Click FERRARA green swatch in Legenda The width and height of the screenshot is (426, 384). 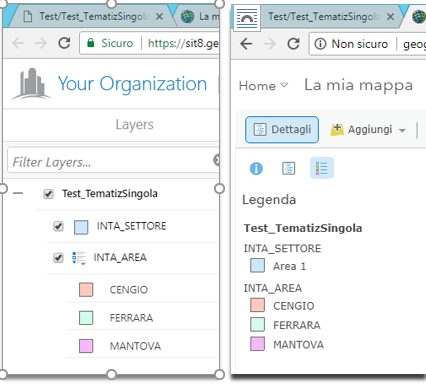[x=258, y=324]
